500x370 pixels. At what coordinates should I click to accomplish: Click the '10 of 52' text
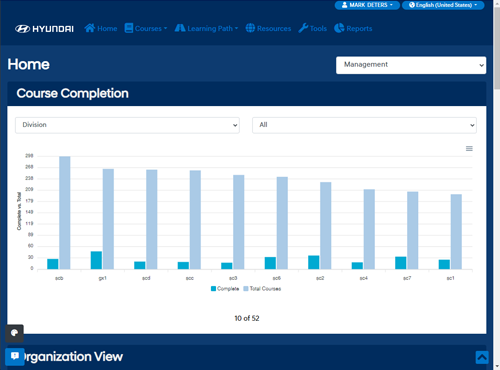247,318
